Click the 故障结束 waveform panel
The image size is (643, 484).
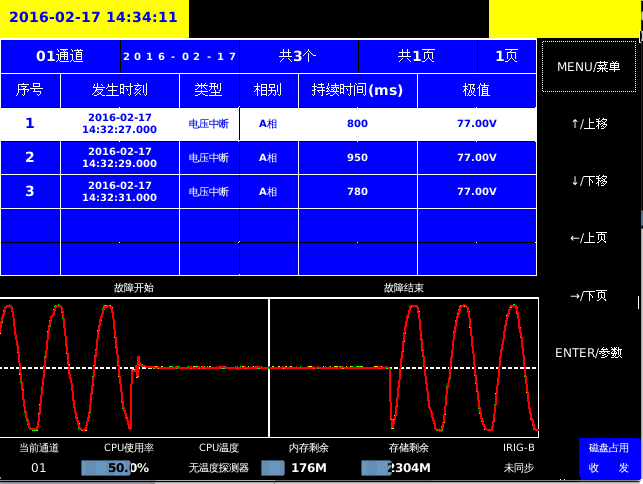click(404, 367)
